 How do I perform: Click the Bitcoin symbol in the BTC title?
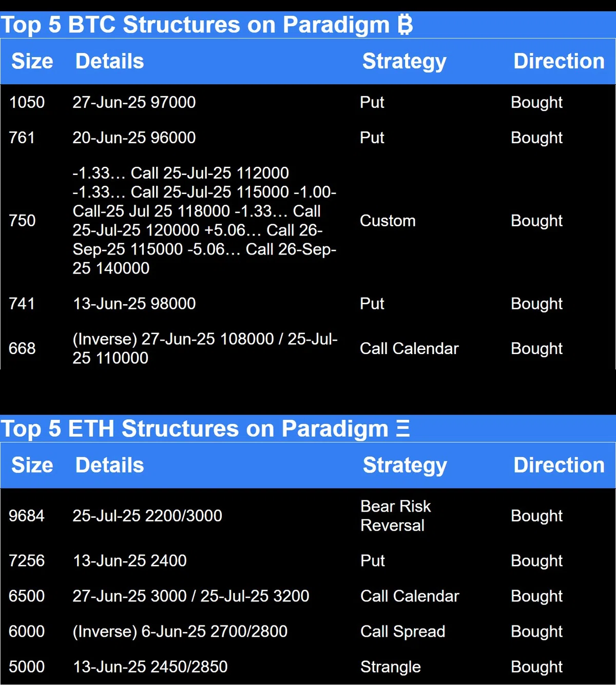[405, 25]
